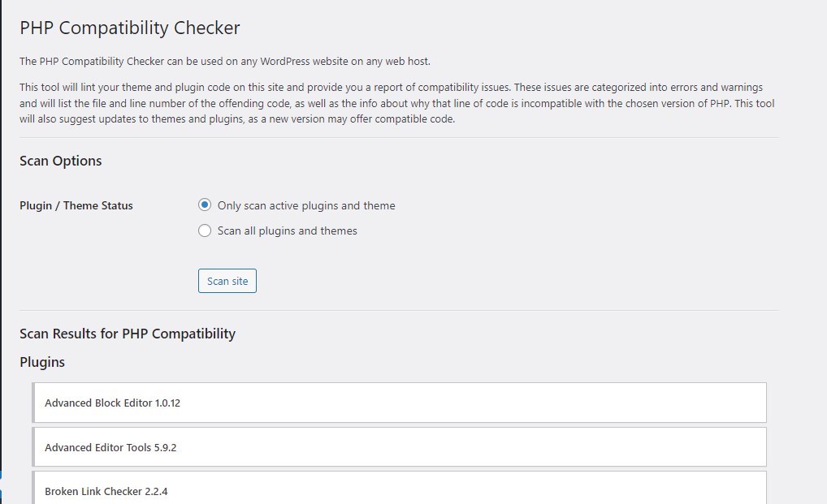
Task: Click the "Plugins" subsection heading
Action: [x=42, y=362]
